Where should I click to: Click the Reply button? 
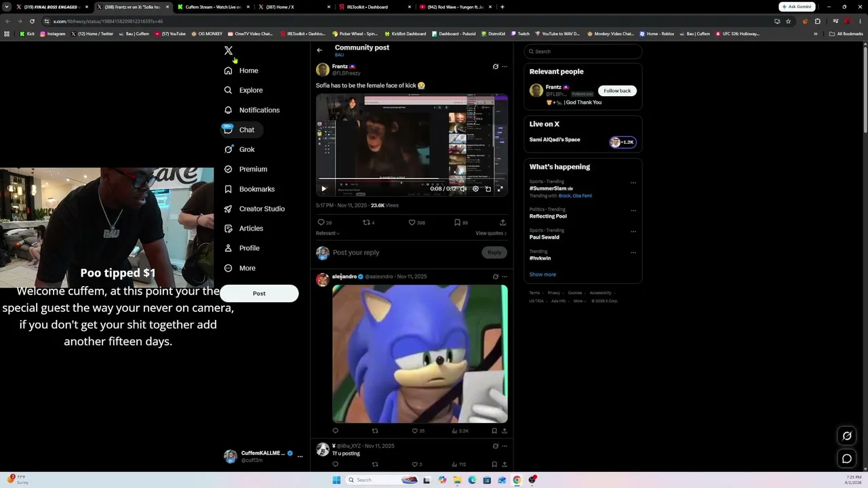coord(494,252)
